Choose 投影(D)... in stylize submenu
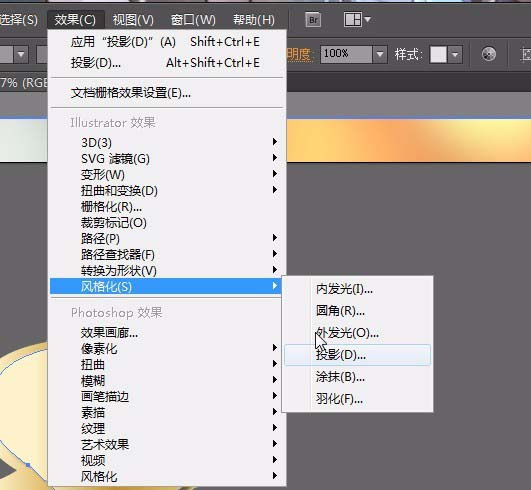 click(358, 355)
